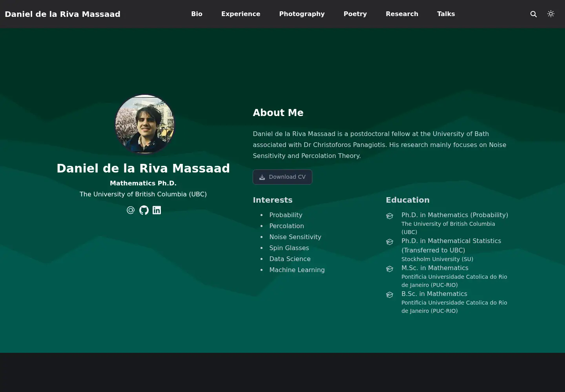Select Research in the navigation bar
The height and width of the screenshot is (392, 565).
pos(402,14)
